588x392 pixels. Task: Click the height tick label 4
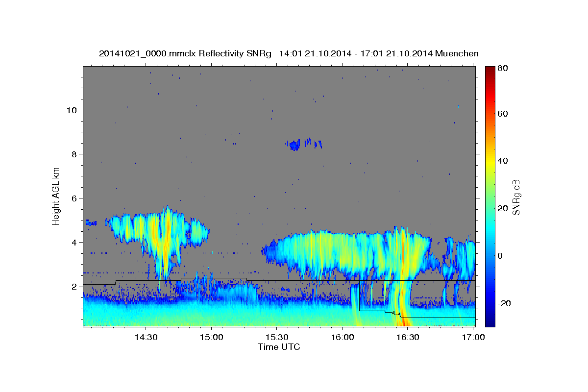click(74, 242)
